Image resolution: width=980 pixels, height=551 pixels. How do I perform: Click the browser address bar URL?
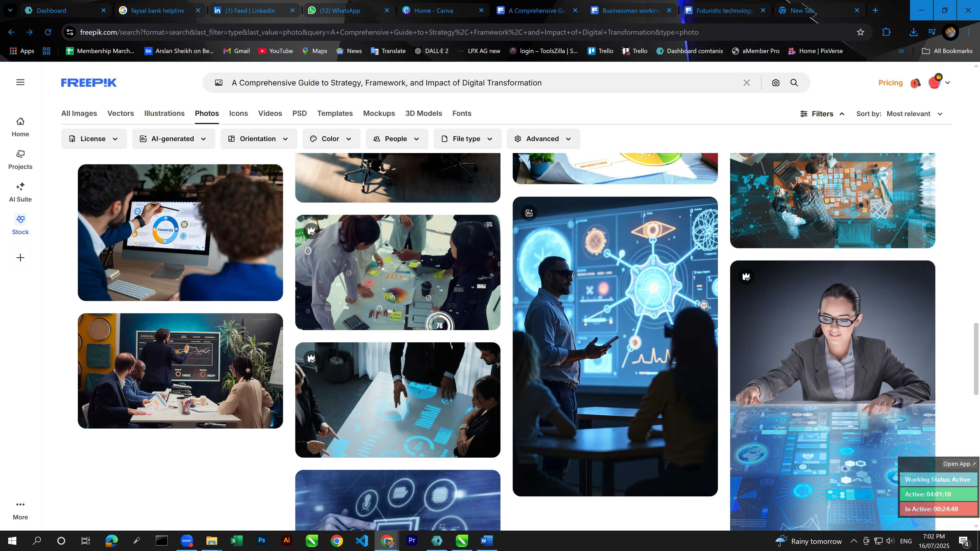tap(389, 32)
